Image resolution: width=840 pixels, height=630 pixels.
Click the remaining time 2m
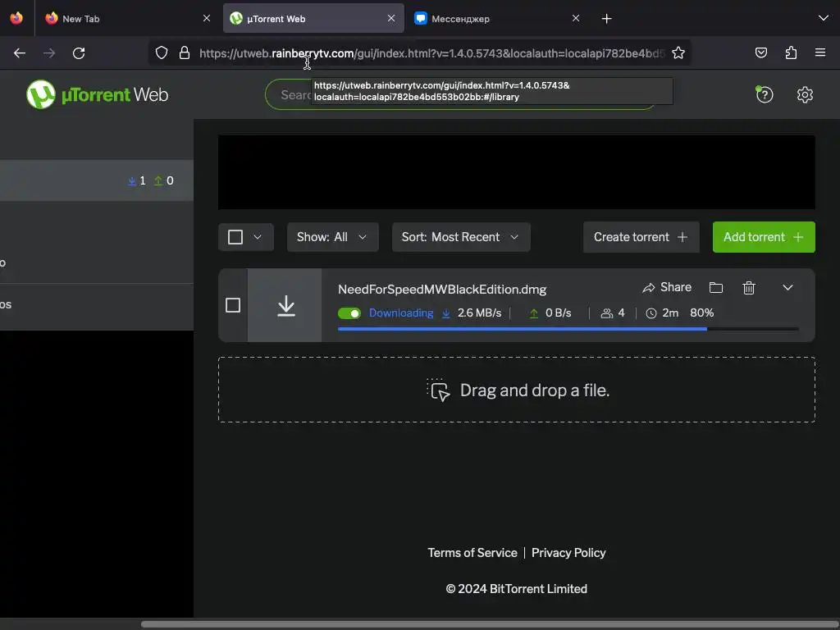click(x=670, y=313)
